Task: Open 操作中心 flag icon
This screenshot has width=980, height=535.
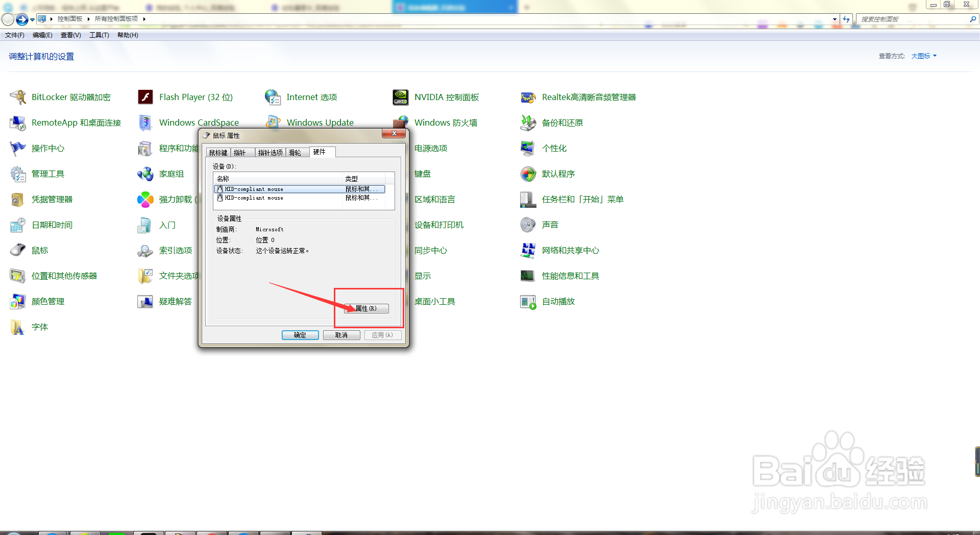Action: (x=18, y=148)
